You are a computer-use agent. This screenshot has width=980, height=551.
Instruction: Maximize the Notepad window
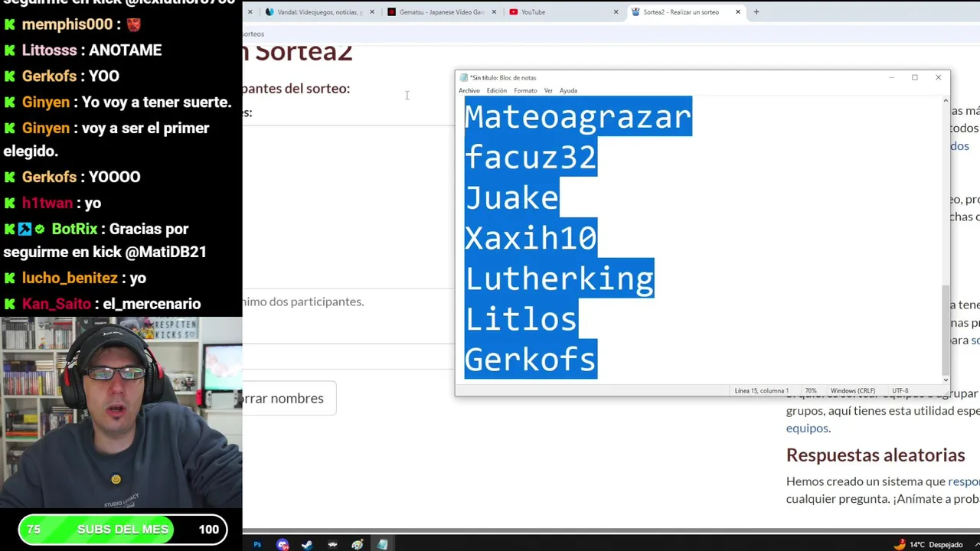(x=914, y=77)
